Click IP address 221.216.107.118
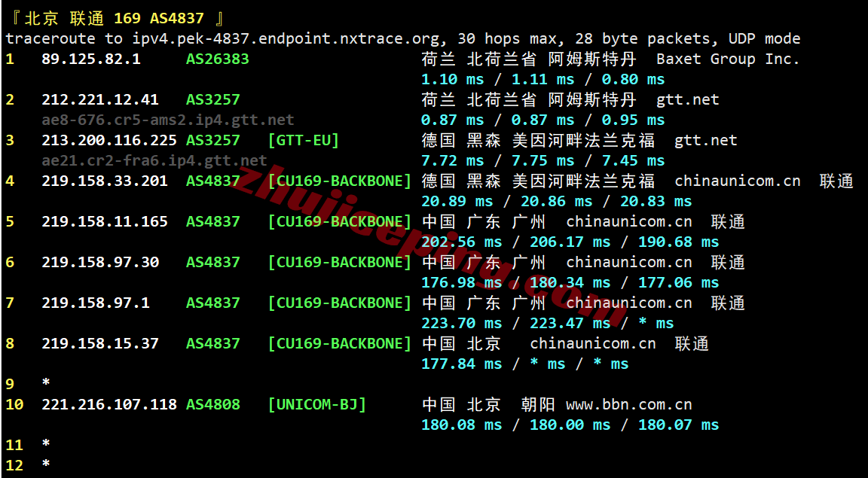This screenshot has height=478, width=868. tap(109, 404)
